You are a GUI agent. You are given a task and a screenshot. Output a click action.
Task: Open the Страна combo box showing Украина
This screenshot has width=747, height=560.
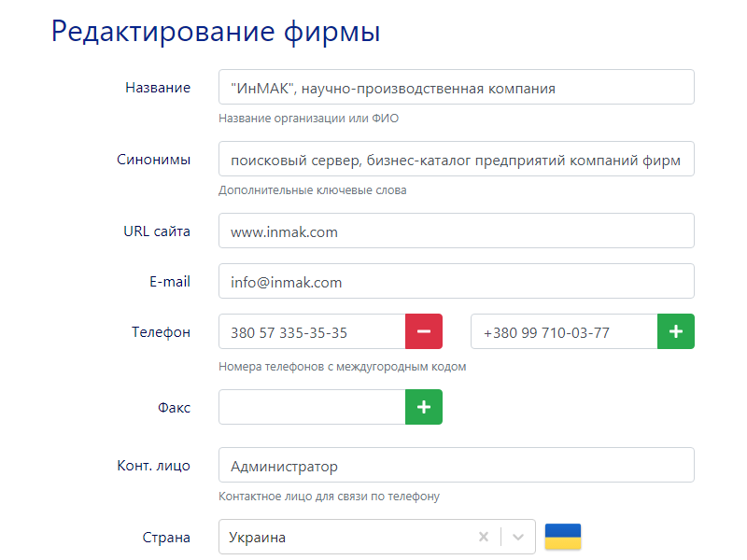345,537
